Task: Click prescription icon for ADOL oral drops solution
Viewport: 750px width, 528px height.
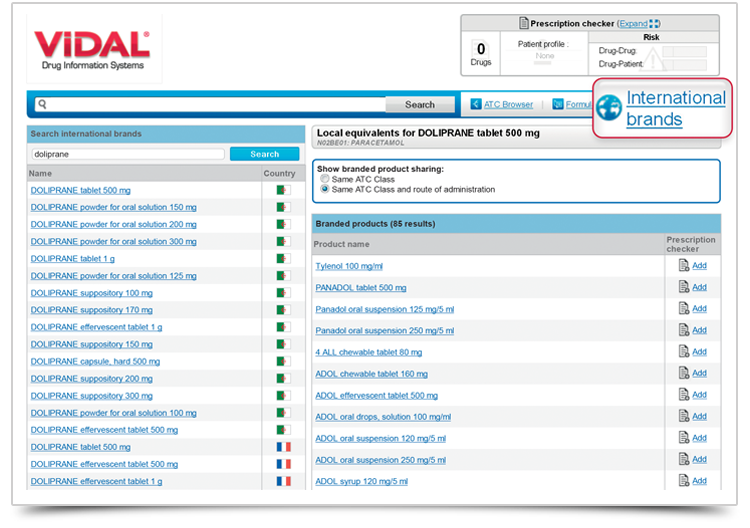Action: click(684, 416)
